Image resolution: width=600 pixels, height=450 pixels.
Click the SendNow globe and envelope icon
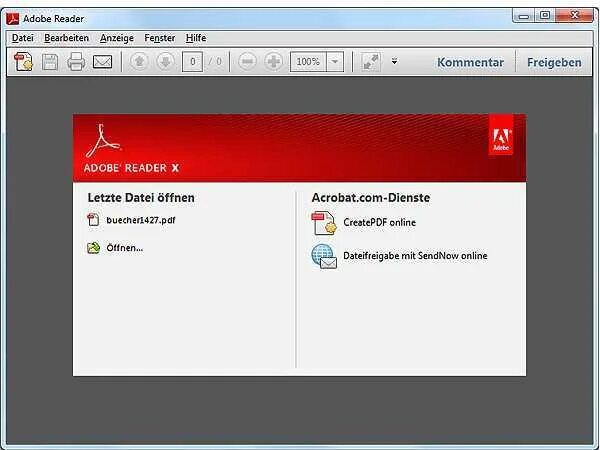coord(324,256)
